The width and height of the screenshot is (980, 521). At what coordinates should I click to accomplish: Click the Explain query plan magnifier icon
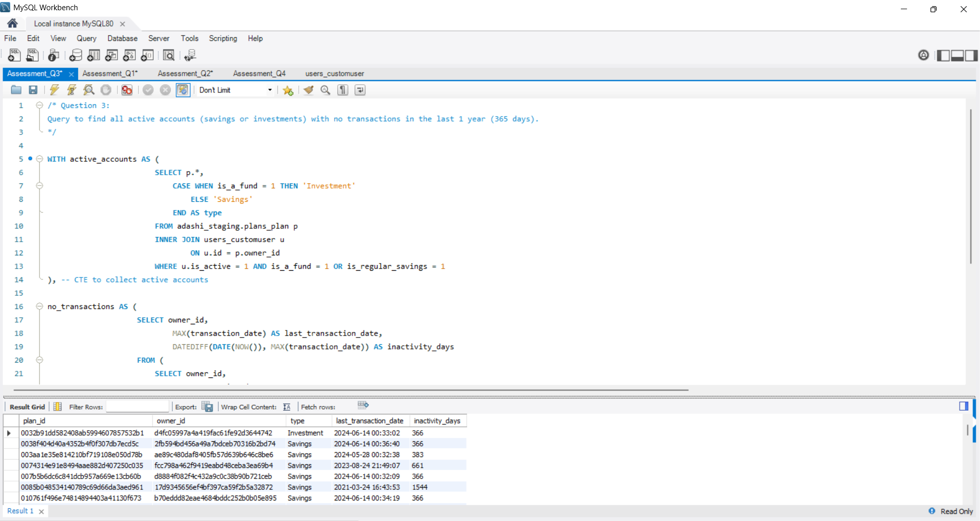(89, 90)
